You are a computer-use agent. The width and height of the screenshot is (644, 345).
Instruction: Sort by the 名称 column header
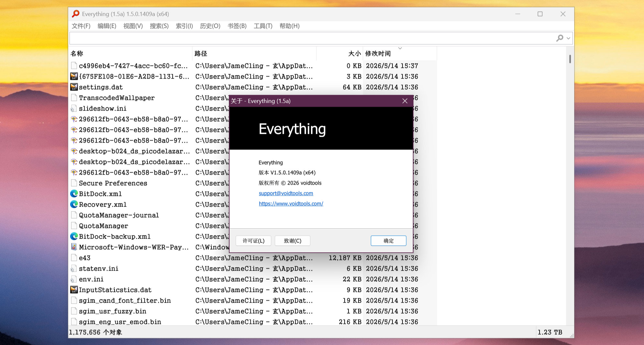coord(131,53)
